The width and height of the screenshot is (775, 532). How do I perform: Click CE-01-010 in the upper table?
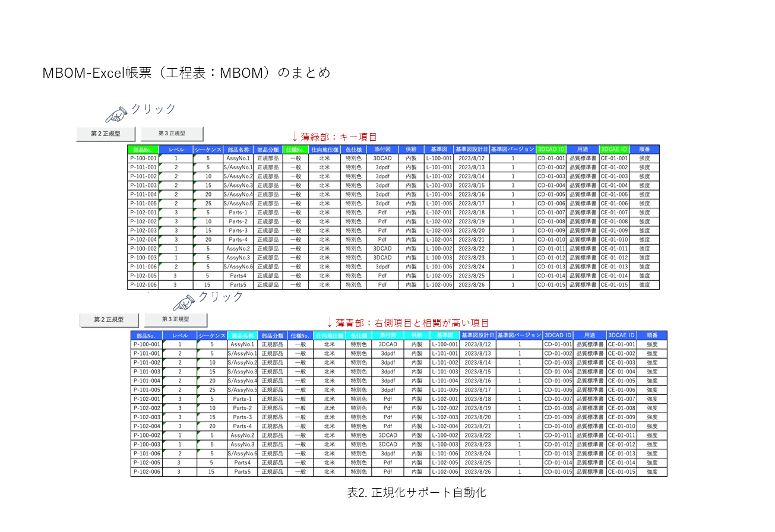click(615, 239)
